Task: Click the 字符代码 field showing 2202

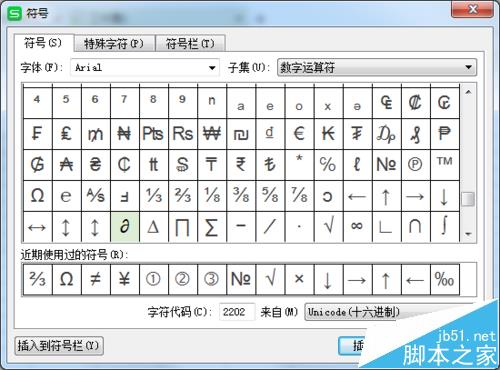Action: click(x=237, y=312)
